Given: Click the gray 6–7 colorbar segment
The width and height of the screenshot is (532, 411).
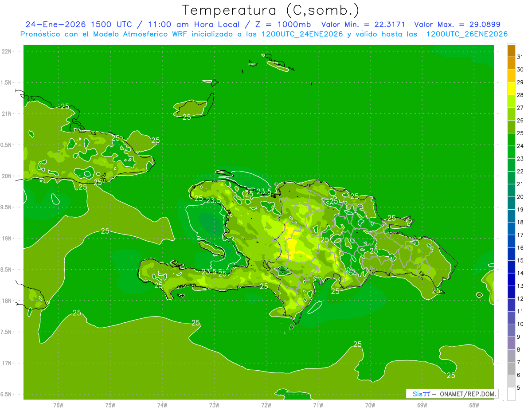Looking at the screenshot, I should click(511, 369).
